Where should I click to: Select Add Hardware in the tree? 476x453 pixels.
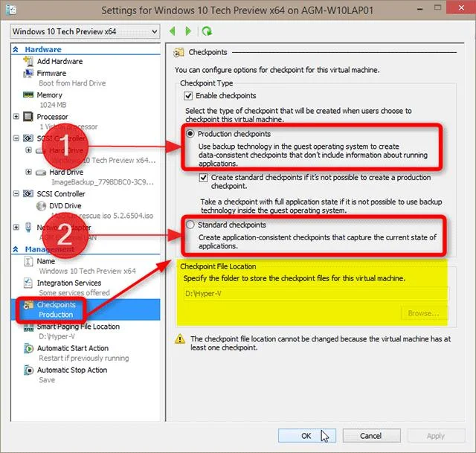point(59,61)
